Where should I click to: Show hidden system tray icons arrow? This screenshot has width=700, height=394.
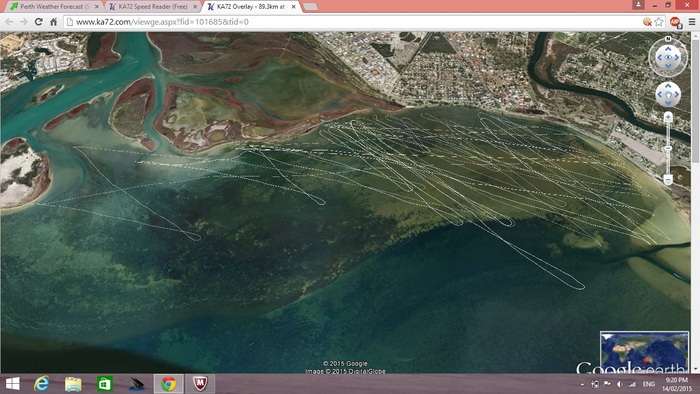582,384
